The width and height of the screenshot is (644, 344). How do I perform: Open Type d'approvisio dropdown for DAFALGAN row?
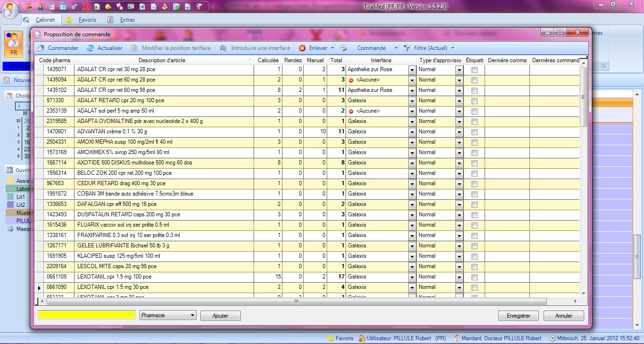[459, 205]
